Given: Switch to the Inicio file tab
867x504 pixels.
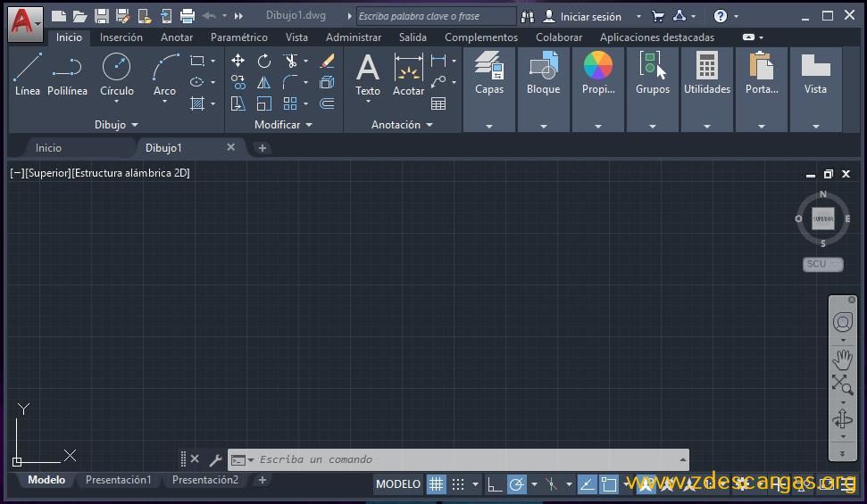Looking at the screenshot, I should tap(48, 147).
